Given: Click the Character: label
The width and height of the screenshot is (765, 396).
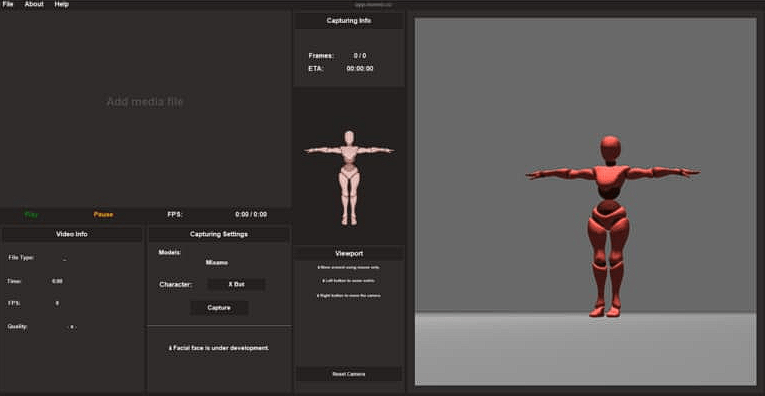Looking at the screenshot, I should [x=176, y=284].
